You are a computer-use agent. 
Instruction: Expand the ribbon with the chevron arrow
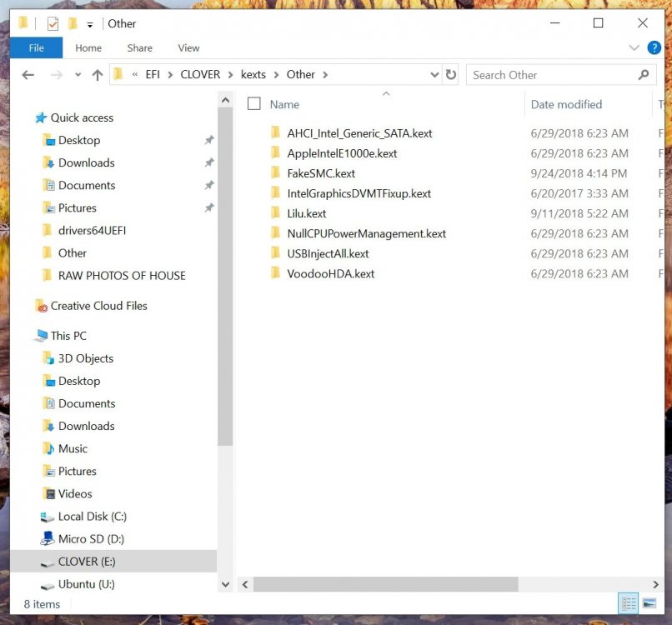pos(634,47)
